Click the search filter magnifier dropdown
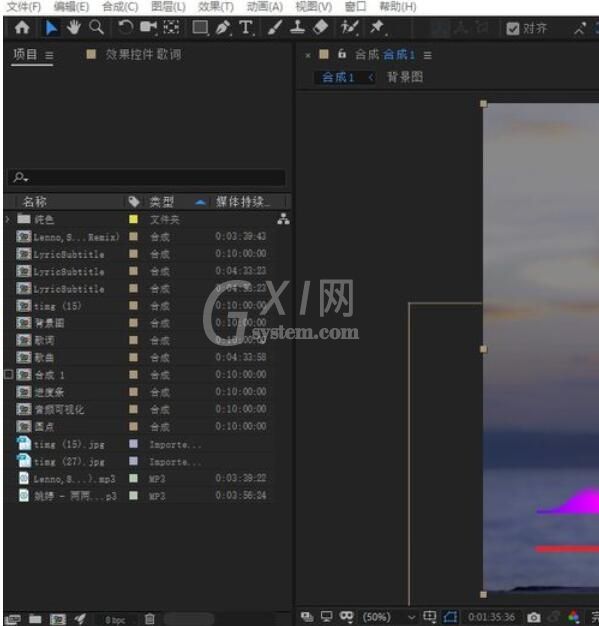The width and height of the screenshot is (599, 626). [20, 177]
